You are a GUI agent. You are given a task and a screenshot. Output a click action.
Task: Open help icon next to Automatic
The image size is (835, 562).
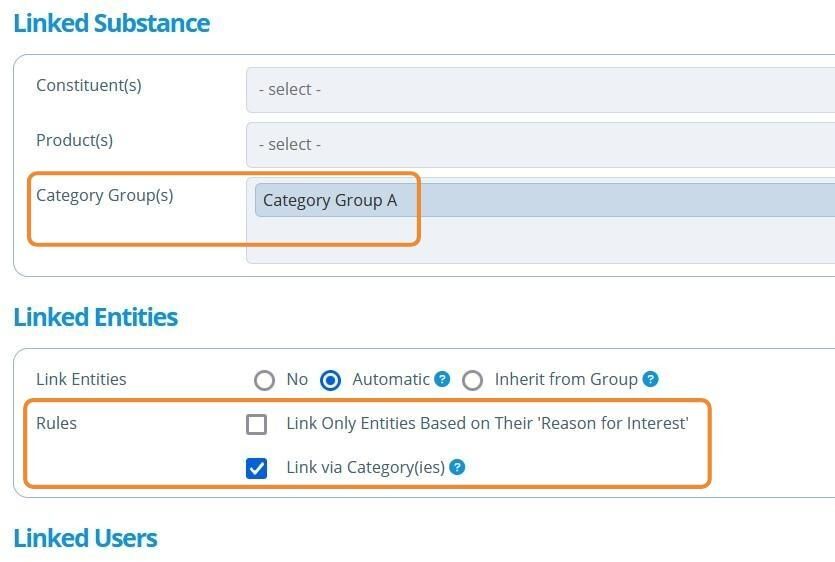tap(442, 379)
